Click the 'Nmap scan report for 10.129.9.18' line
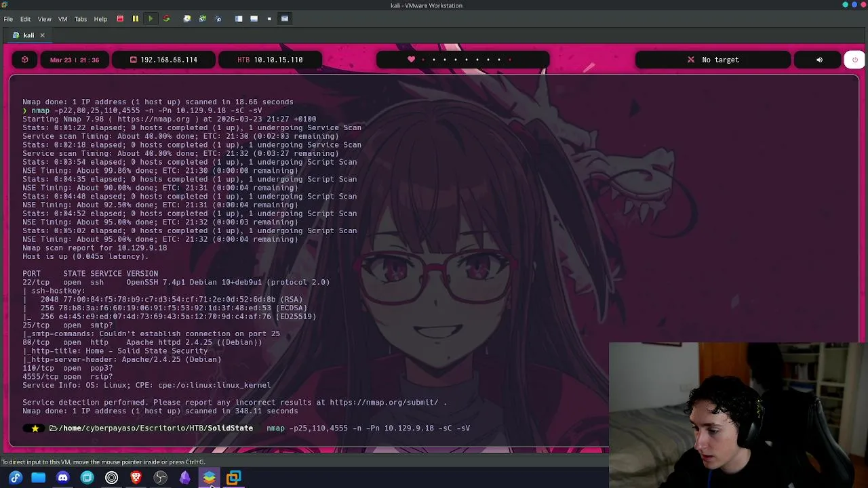Image resolution: width=868 pixels, height=488 pixels. point(94,248)
